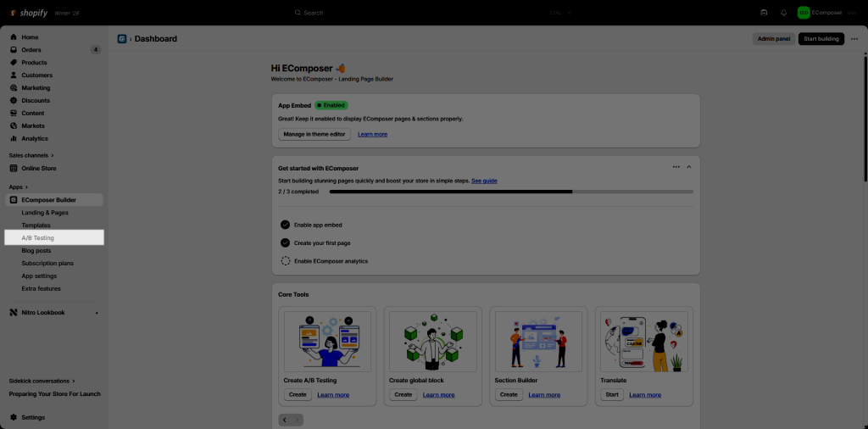The height and width of the screenshot is (429, 868).
Task: Open the See guide link
Action: pyautogui.click(x=484, y=181)
